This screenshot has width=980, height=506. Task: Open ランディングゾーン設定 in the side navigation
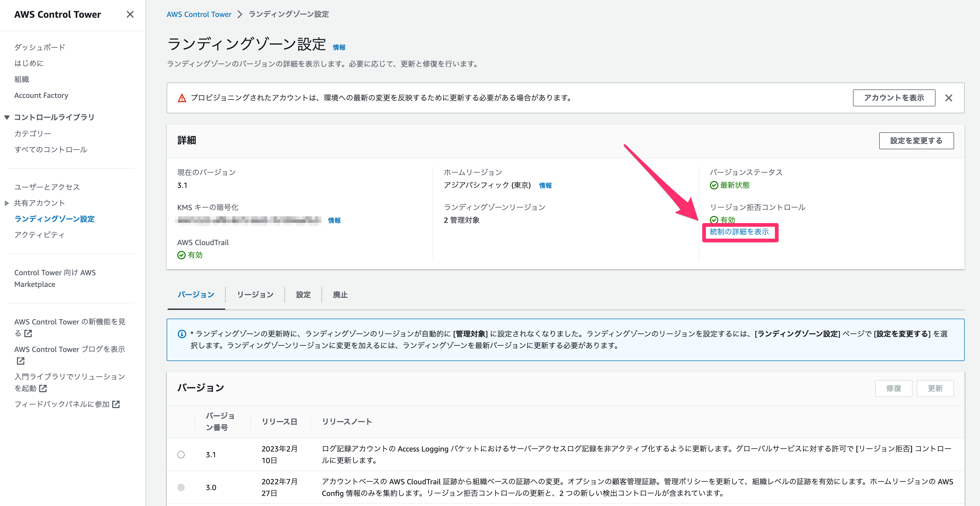click(55, 219)
